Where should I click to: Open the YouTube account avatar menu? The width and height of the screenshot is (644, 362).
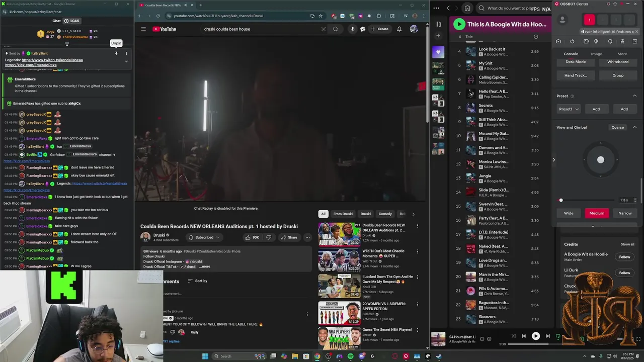point(414,29)
